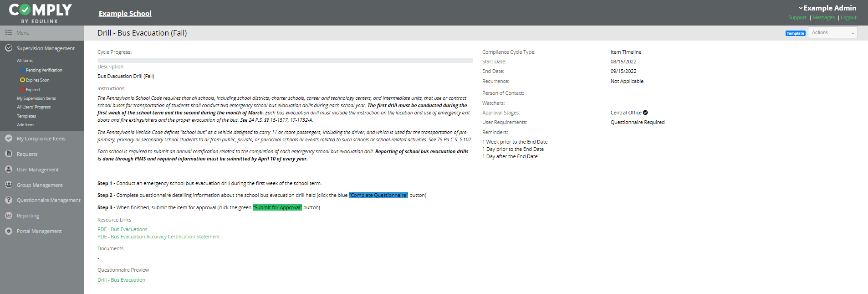The width and height of the screenshot is (868, 294).
Task: Open Expires Soon items
Action: tap(38, 80)
